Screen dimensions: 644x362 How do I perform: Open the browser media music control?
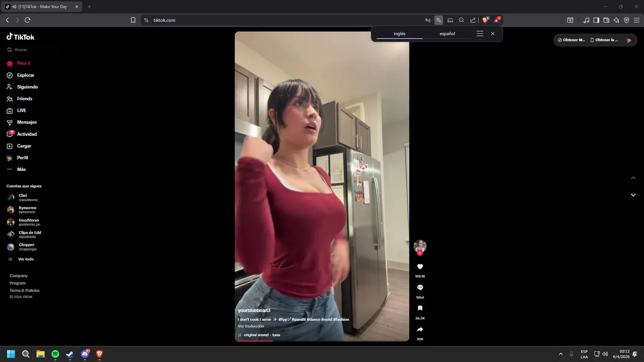point(586,20)
